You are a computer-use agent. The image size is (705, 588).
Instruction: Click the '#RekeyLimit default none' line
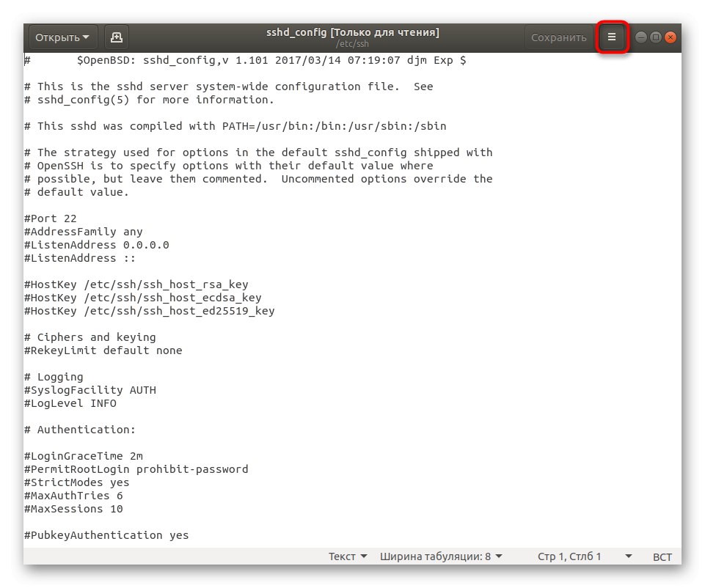103,351
